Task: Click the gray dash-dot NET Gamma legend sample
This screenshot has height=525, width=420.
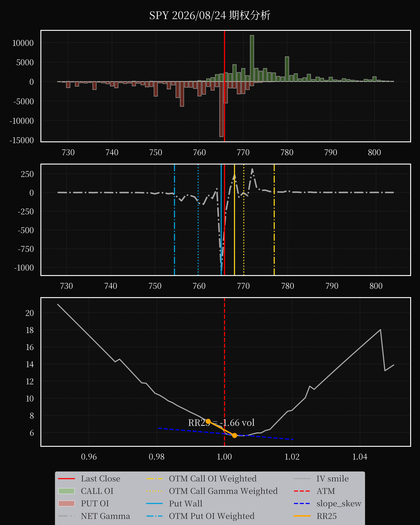Action: (x=66, y=516)
